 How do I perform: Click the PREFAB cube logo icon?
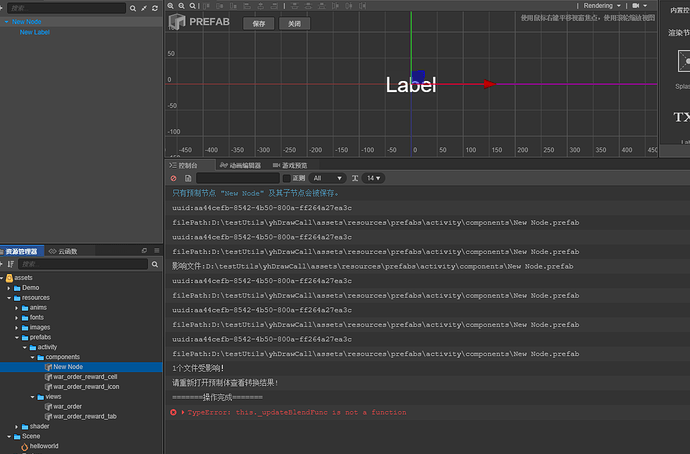[177, 22]
